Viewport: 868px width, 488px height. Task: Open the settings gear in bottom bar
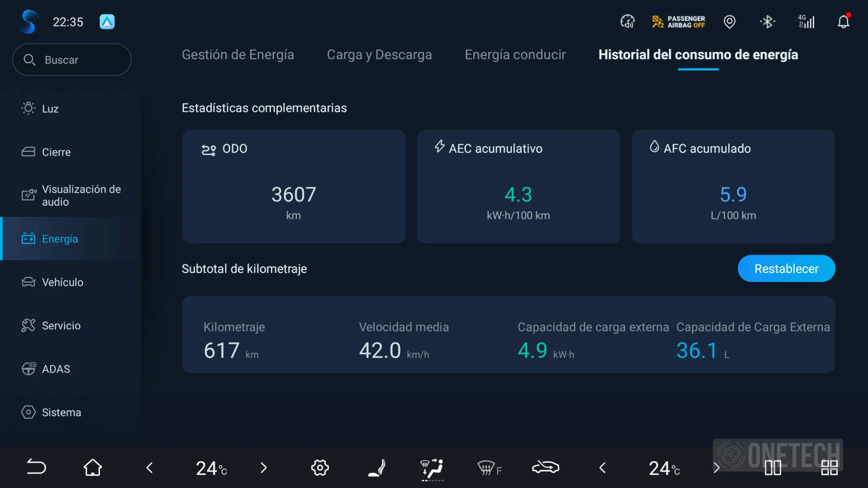[x=320, y=468]
